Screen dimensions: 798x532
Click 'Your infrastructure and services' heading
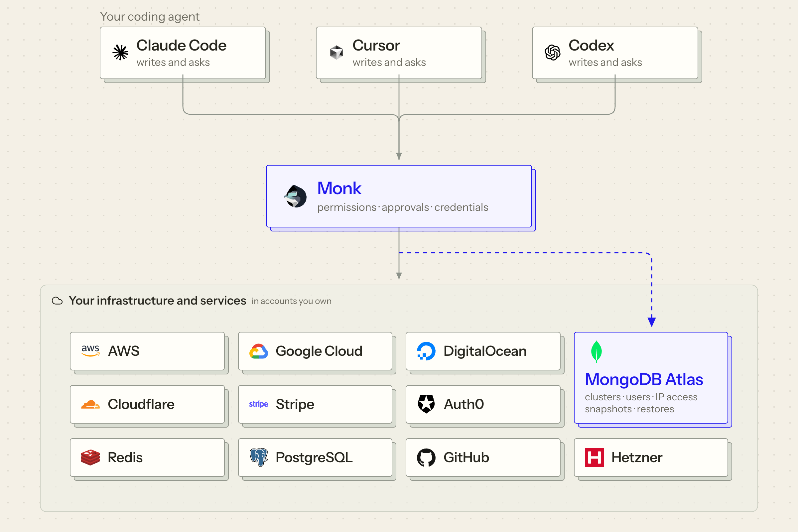(x=157, y=301)
